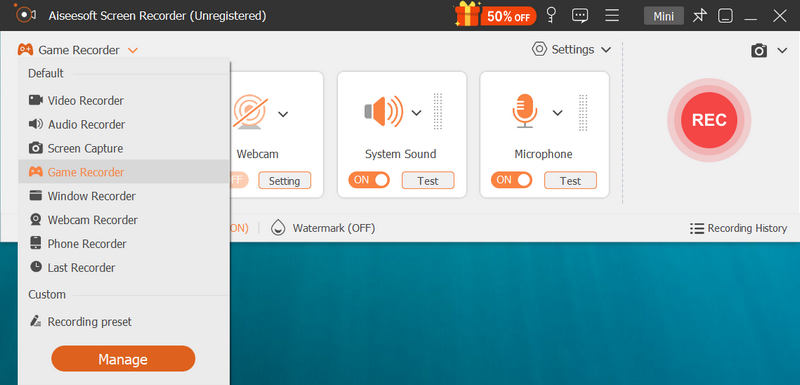Select Video Recorder from the menu
Viewport: 800px width, 385px height.
coord(123,100)
